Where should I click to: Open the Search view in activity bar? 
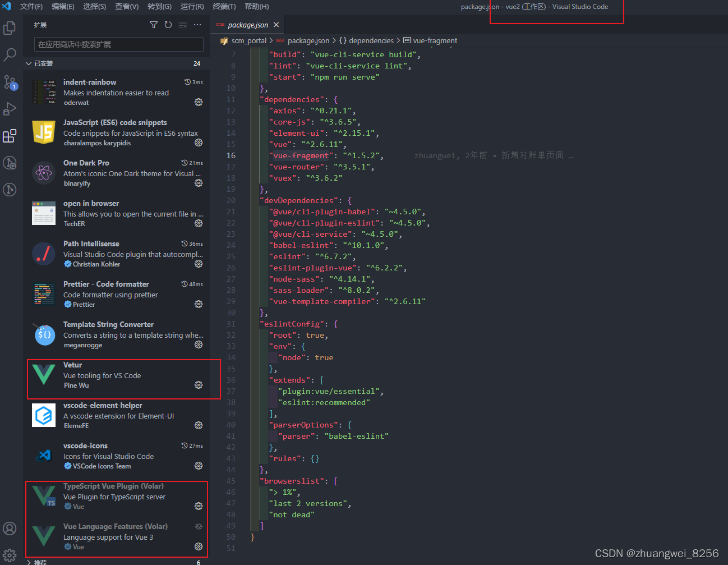tap(10, 54)
